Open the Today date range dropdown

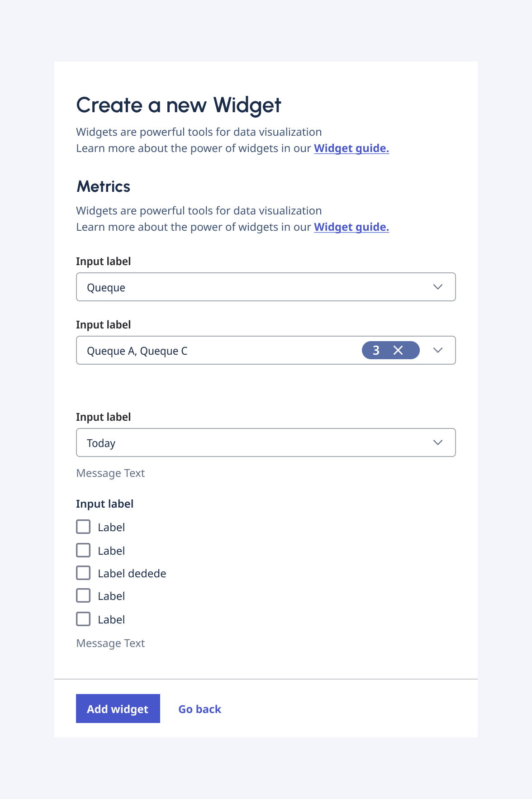(x=253, y=442)
